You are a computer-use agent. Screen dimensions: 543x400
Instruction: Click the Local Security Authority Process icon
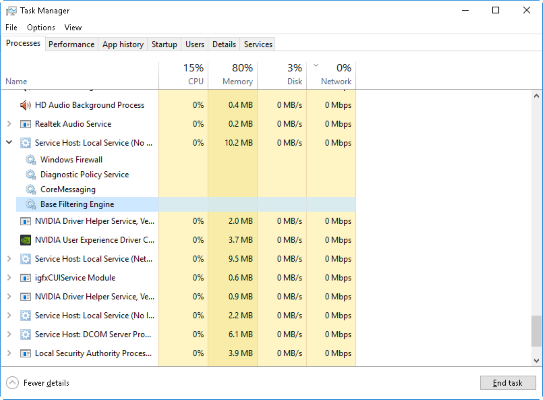click(25, 353)
